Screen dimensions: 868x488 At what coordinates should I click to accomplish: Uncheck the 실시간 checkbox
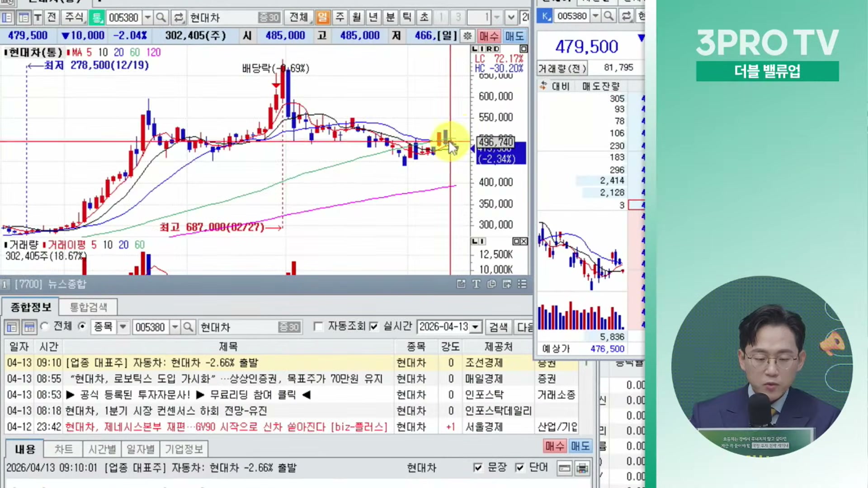374,326
